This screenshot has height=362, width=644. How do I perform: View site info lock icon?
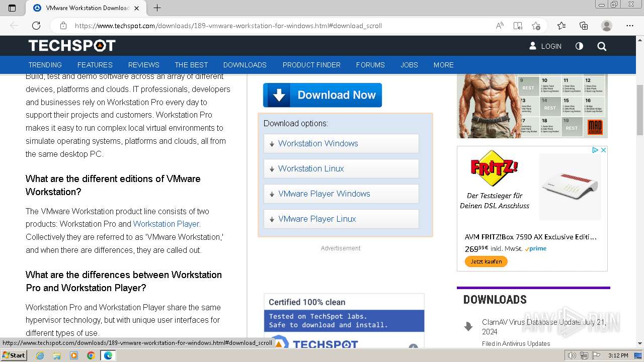point(63,26)
